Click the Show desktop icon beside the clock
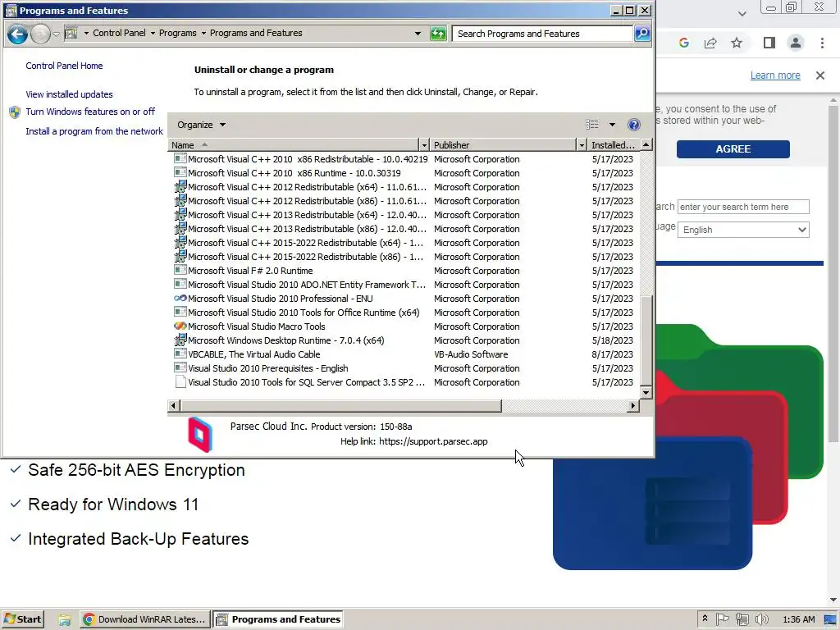This screenshot has width=840, height=630. click(830, 620)
